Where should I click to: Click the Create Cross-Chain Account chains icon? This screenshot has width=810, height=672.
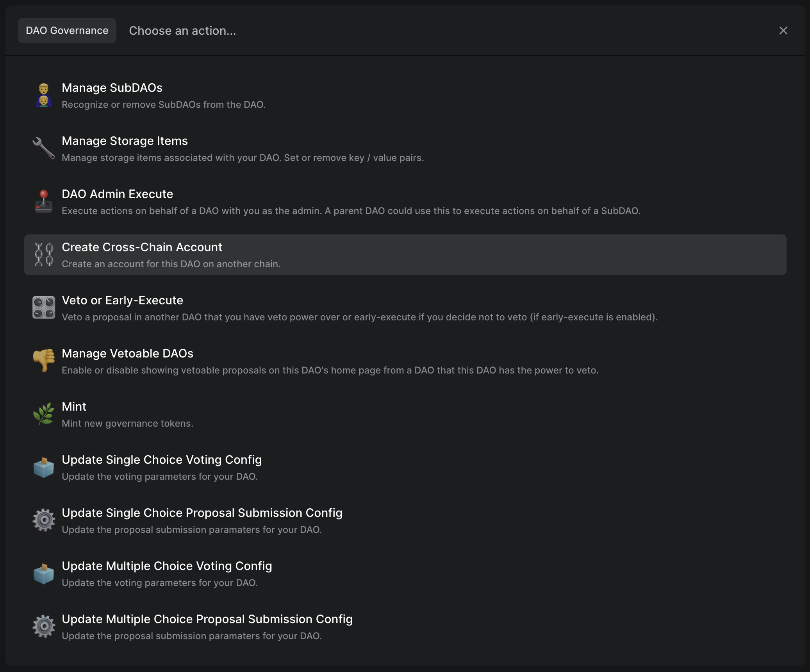[x=44, y=254]
